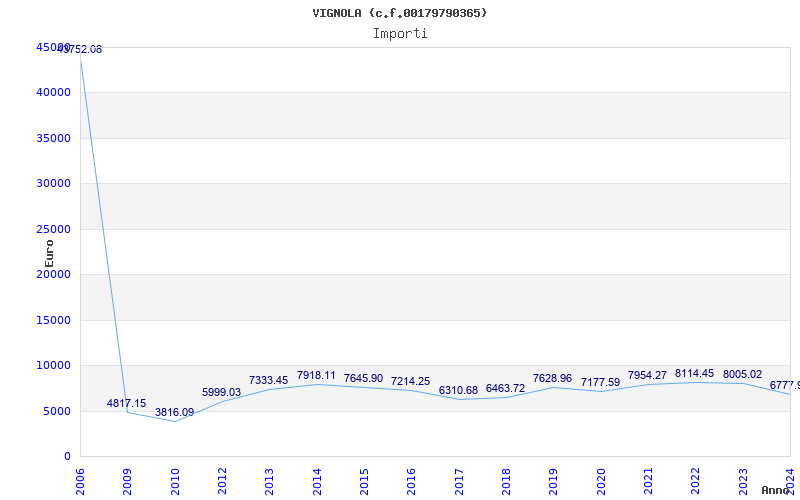
Task: Click the 2020 x-axis year label
Action: click(x=601, y=482)
